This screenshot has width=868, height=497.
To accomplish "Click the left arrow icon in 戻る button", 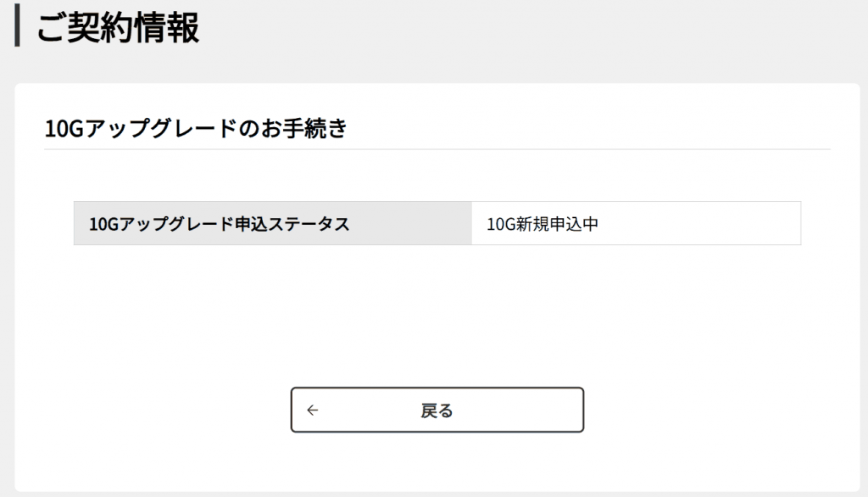I will click(x=313, y=410).
